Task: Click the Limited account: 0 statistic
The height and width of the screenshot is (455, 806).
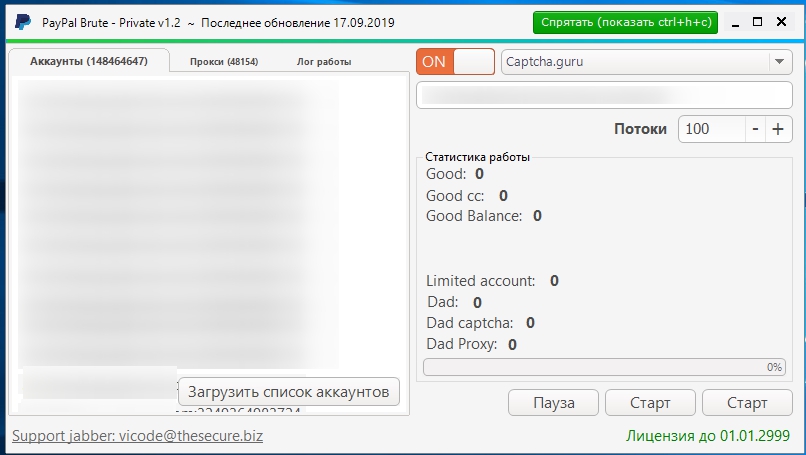Action: (x=492, y=281)
